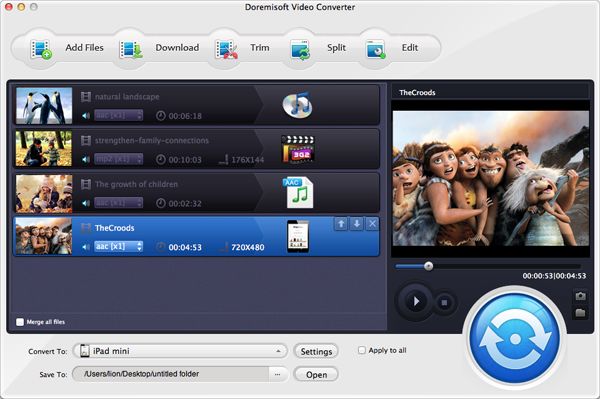Open the snapshot folder icon
The image size is (600, 399).
580,313
